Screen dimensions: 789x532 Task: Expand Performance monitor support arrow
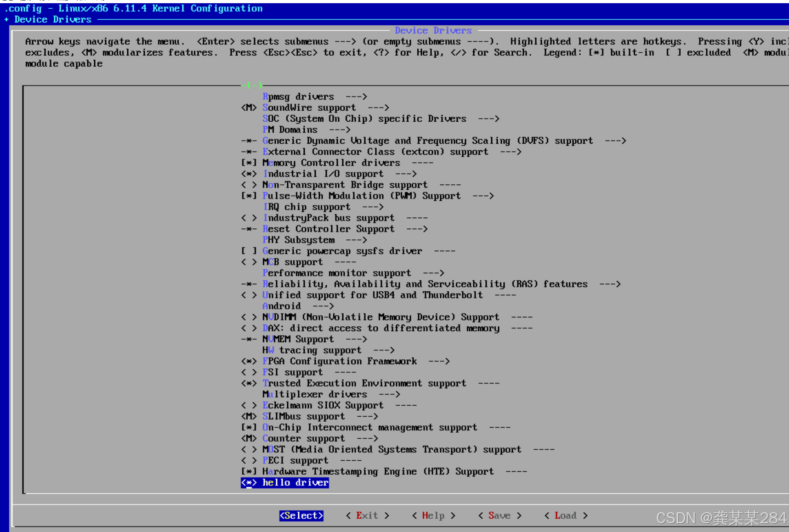coord(433,273)
